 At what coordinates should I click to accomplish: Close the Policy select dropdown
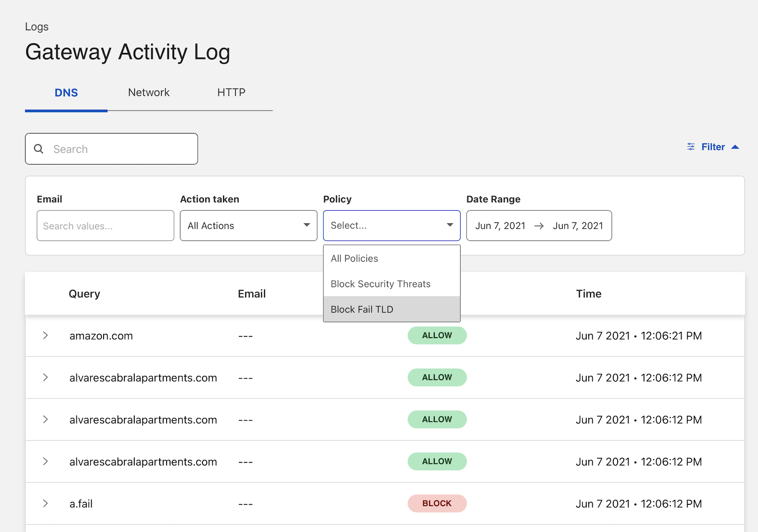tap(449, 225)
